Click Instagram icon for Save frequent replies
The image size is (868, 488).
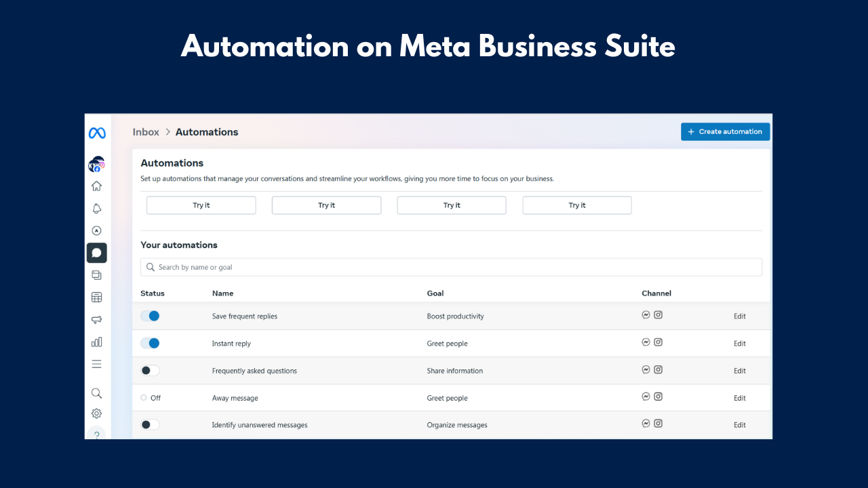click(658, 315)
